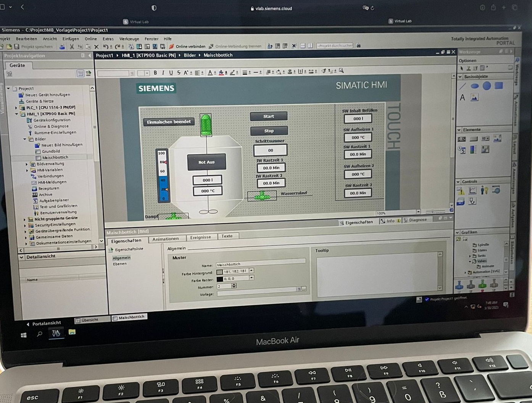Toggle Italic text formatting
Viewport: 532px width, 403px height.
pos(163,73)
